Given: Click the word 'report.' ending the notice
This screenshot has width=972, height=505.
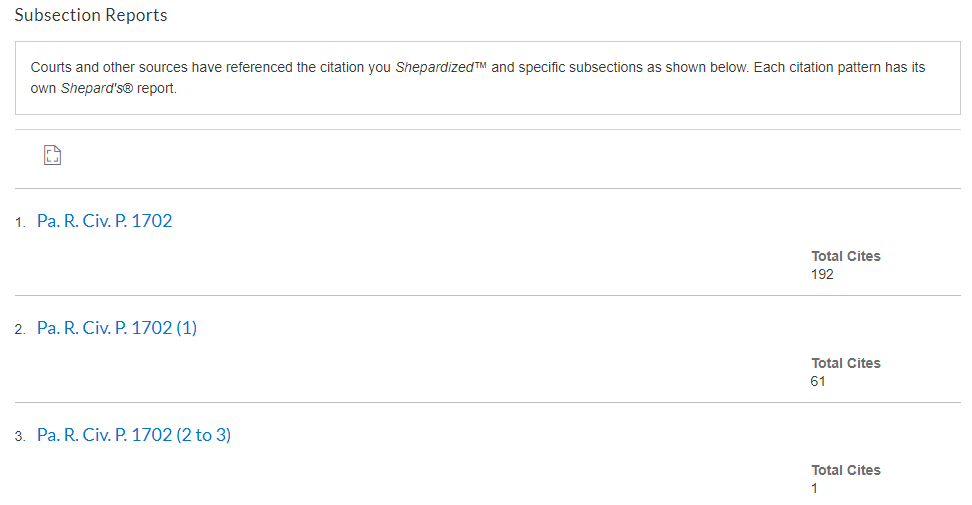Looking at the screenshot, I should [x=157, y=88].
